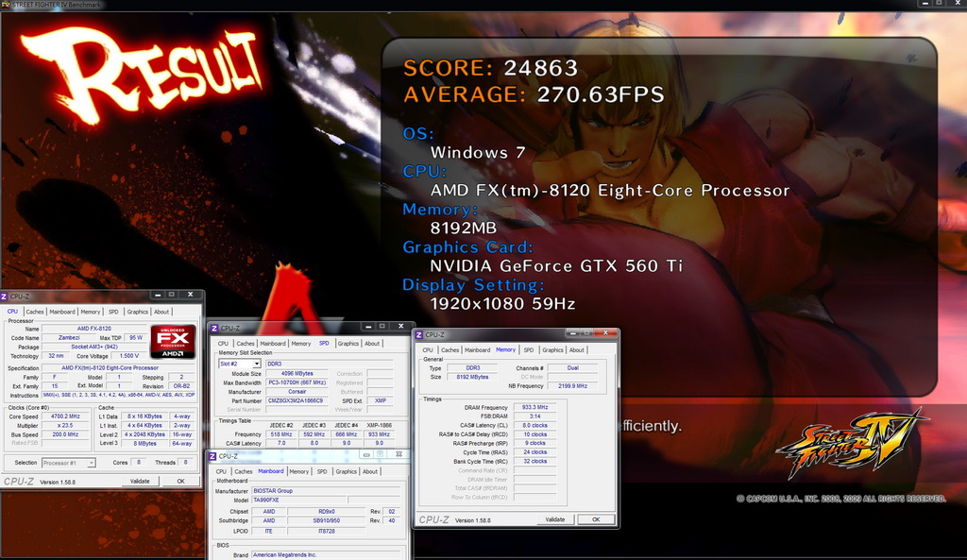Click Validate in the processor CPU-Z window
This screenshot has width=967, height=560.
coord(140,481)
